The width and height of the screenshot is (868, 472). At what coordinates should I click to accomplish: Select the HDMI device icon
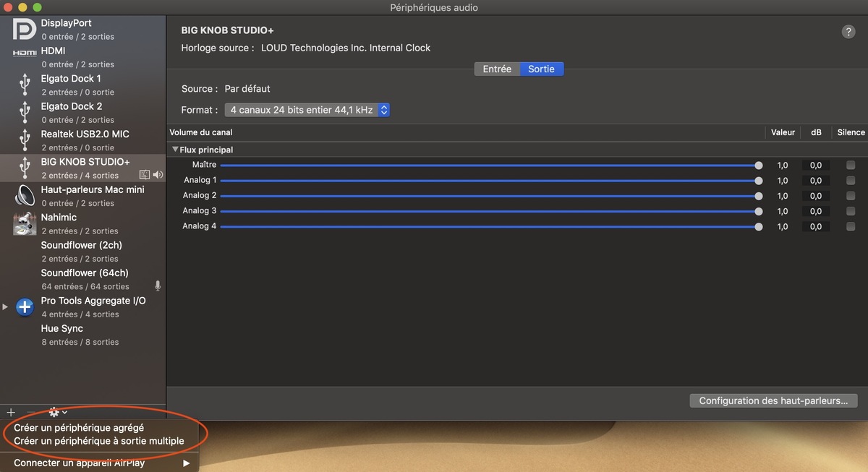coord(24,53)
